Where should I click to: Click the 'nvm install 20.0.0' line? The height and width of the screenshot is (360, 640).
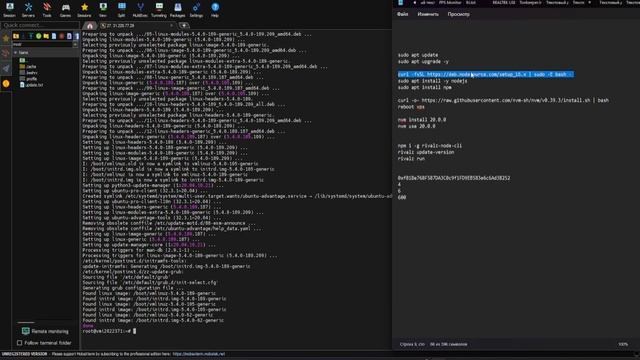[422, 120]
